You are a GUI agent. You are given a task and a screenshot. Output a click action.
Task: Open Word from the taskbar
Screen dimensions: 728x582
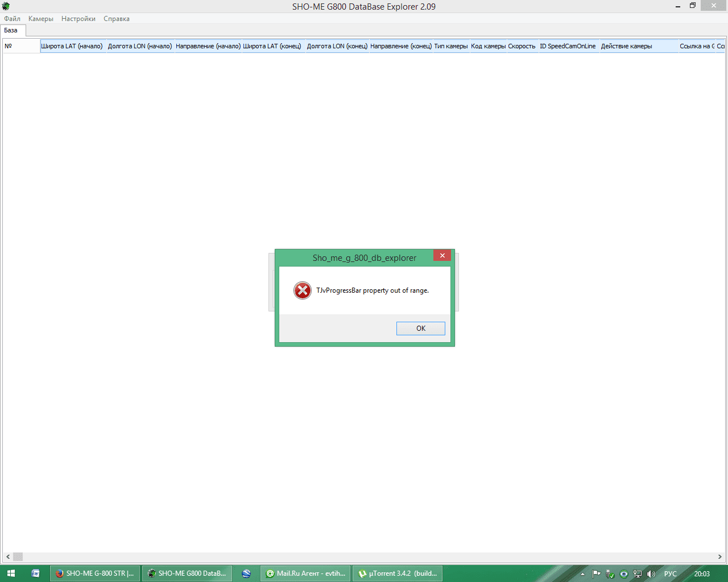click(x=35, y=573)
